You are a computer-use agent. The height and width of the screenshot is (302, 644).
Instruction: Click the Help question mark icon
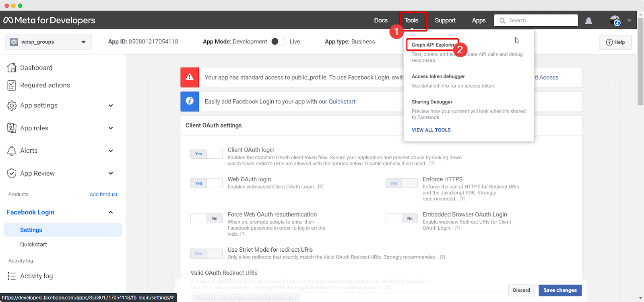tap(609, 42)
